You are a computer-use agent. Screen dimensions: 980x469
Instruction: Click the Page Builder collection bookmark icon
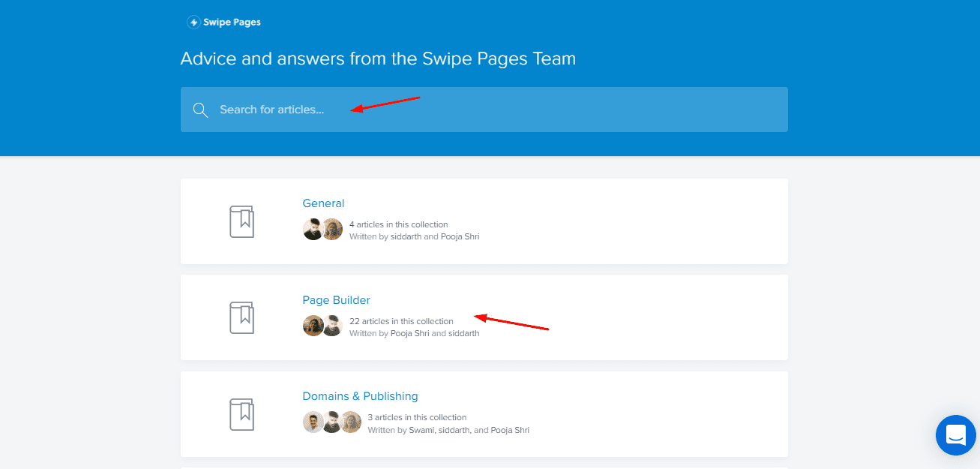[x=241, y=317]
